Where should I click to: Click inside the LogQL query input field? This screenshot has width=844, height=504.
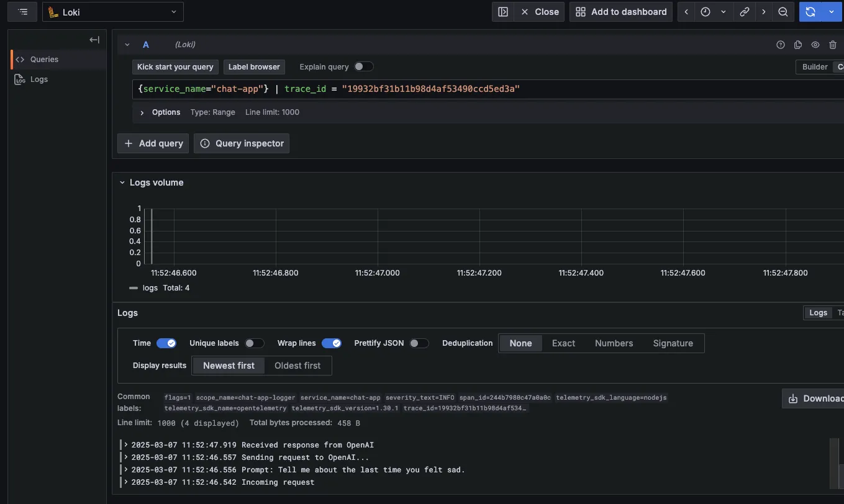[435, 89]
